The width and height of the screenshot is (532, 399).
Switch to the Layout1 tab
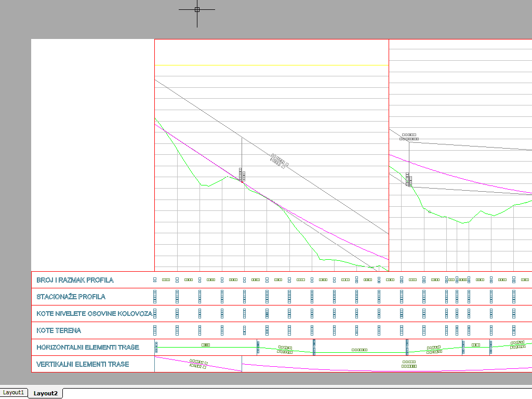[14, 393]
